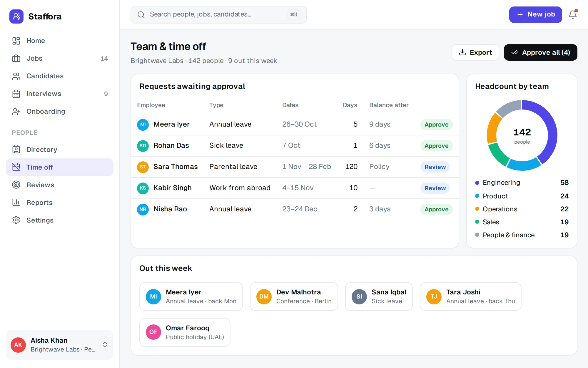Click the Aisha Khan AK avatar
Viewport: 588px width, 368px height.
[x=18, y=345]
